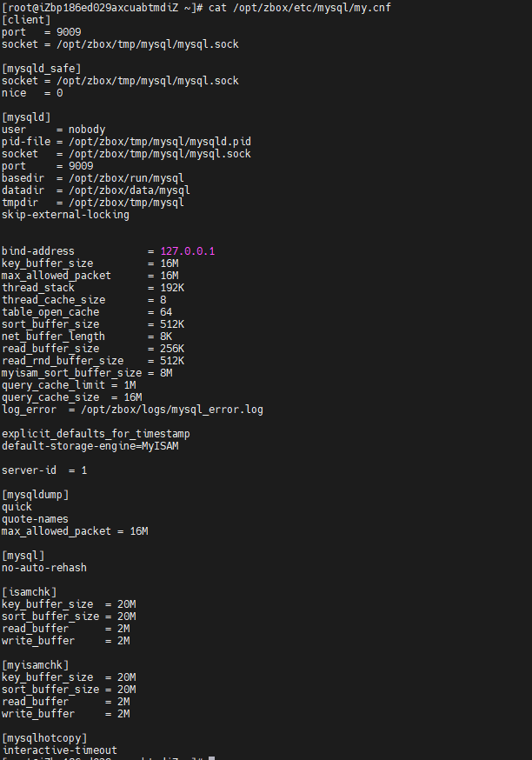Click the [myisamchk] section header
Screen dimensions: 532x760
coord(35,664)
